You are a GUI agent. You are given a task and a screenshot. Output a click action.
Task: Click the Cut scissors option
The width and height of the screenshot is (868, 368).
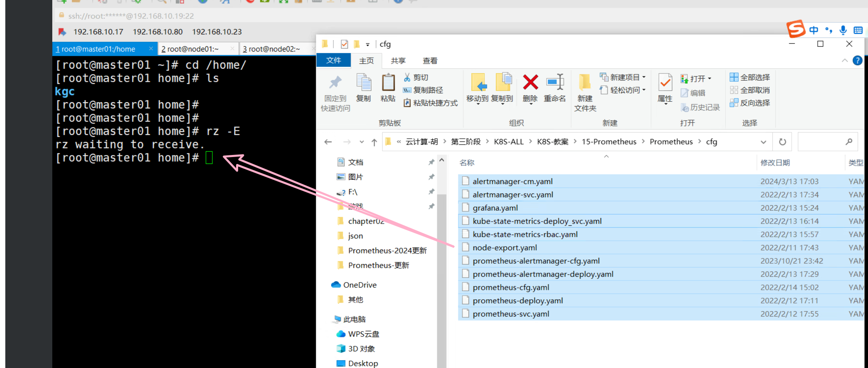click(x=416, y=77)
